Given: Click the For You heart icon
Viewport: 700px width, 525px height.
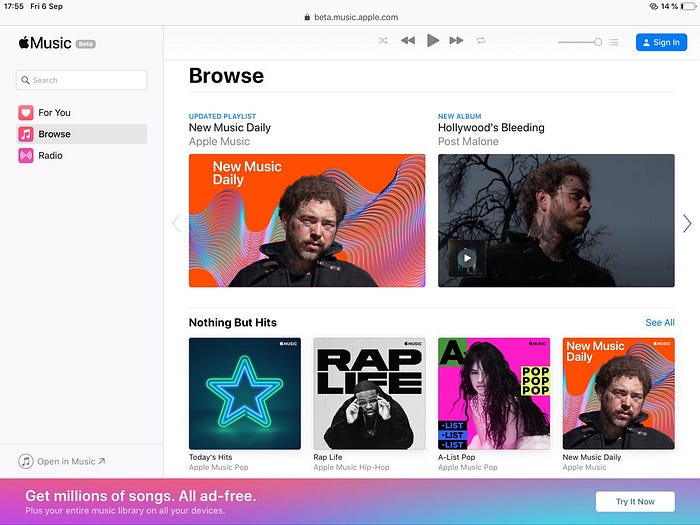Looking at the screenshot, I should click(x=26, y=112).
